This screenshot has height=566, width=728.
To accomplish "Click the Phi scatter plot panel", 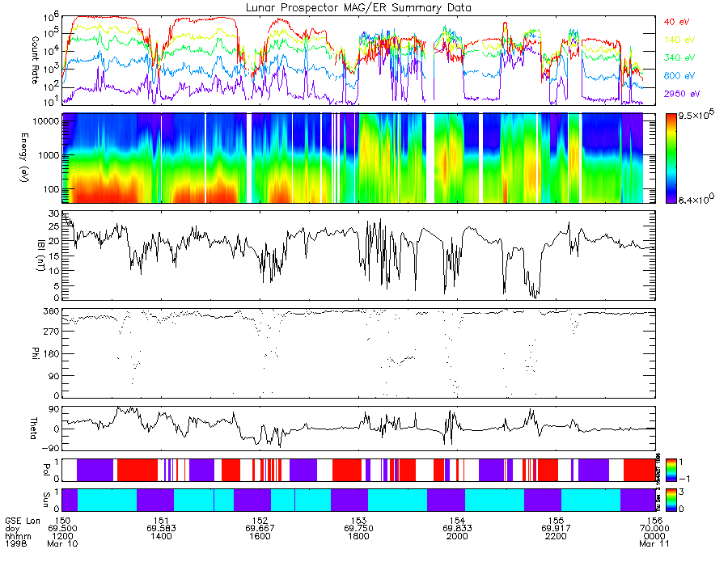I will [358, 353].
